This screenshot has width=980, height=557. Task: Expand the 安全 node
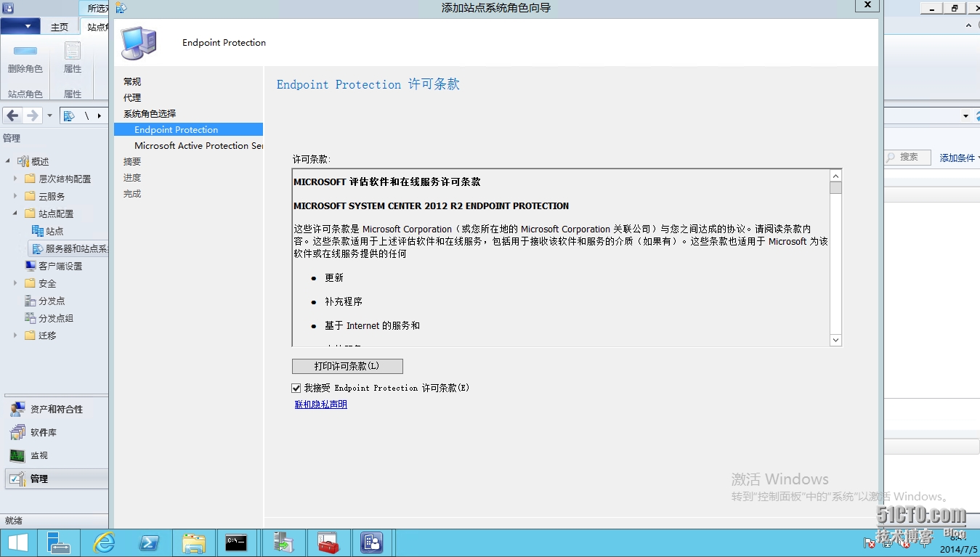pos(15,283)
